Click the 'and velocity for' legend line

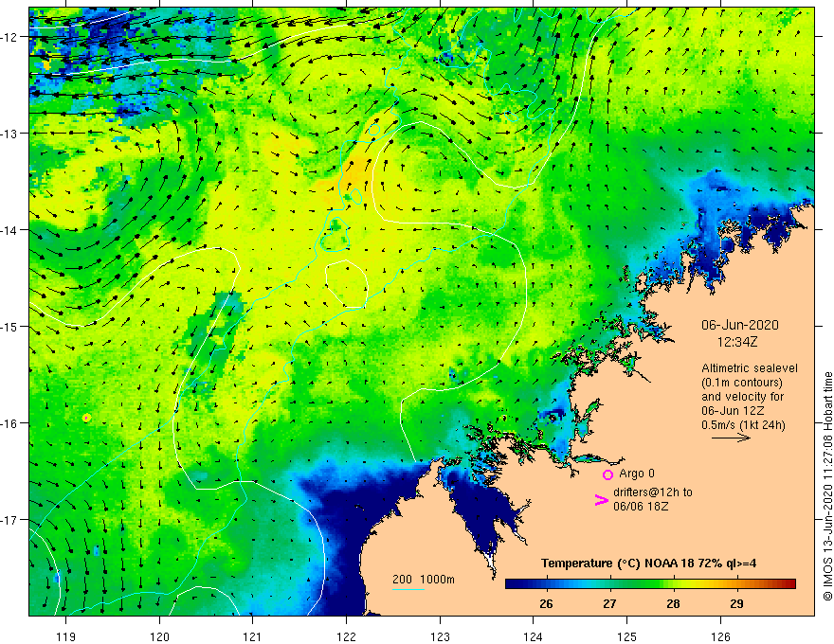pyautogui.click(x=742, y=397)
